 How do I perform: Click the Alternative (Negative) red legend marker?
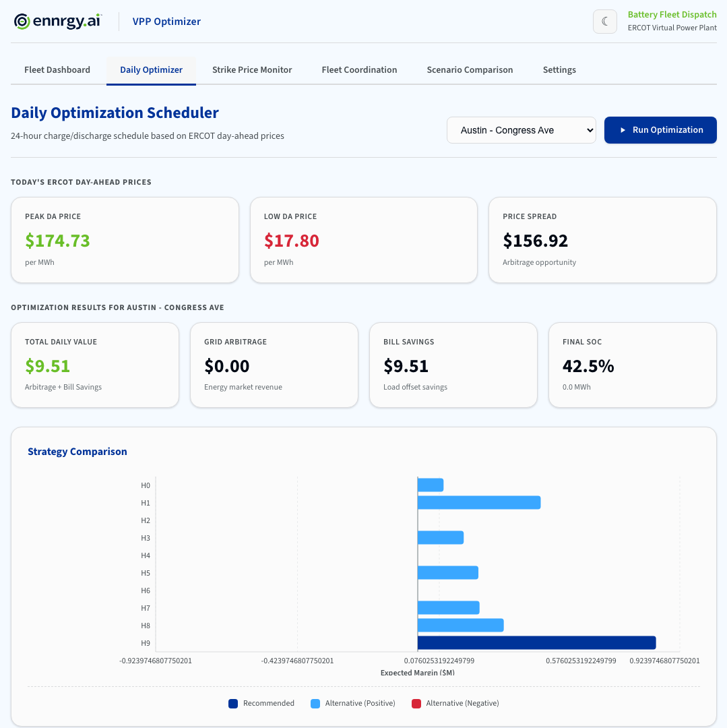[417, 703]
